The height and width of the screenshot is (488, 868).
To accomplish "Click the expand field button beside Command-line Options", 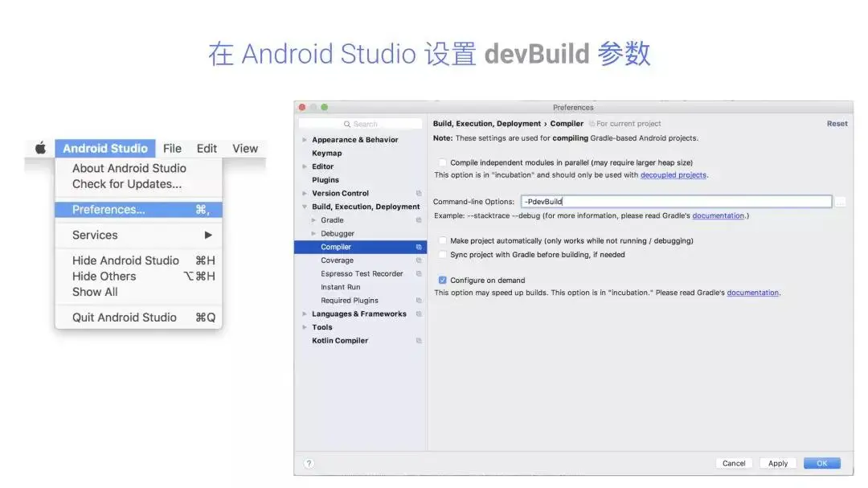I will coord(841,202).
